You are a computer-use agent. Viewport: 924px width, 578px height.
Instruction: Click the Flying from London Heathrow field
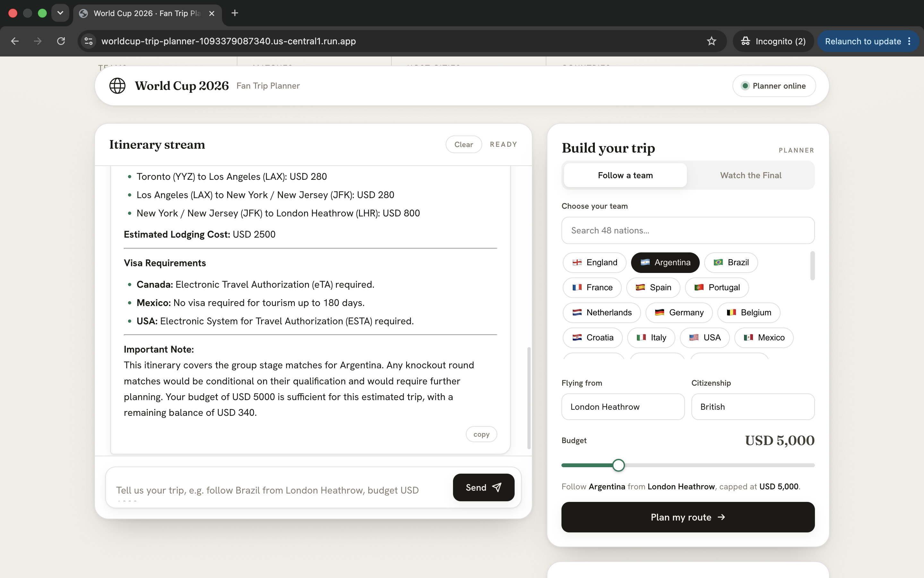coord(623,407)
